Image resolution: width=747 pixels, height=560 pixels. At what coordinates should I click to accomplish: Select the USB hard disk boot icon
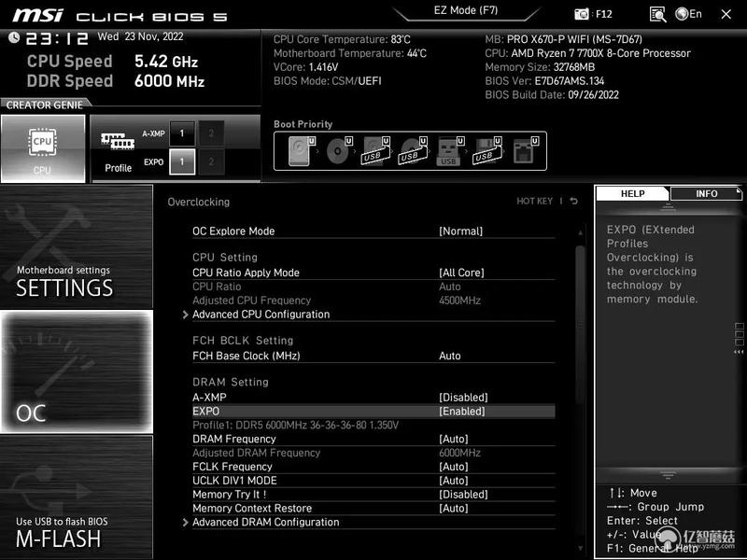coord(376,151)
